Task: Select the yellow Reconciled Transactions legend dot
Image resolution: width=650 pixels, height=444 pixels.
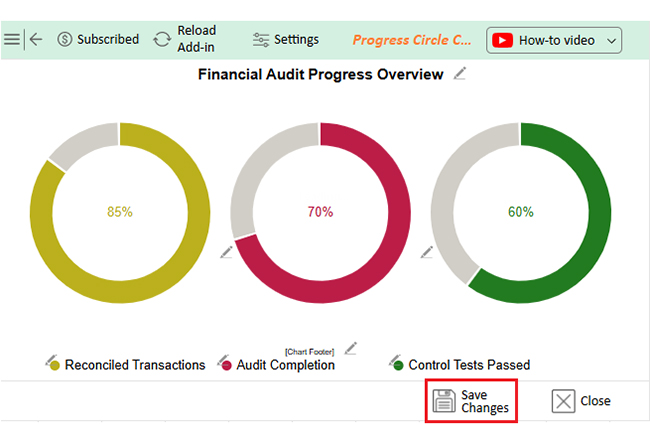Action: [x=54, y=366]
